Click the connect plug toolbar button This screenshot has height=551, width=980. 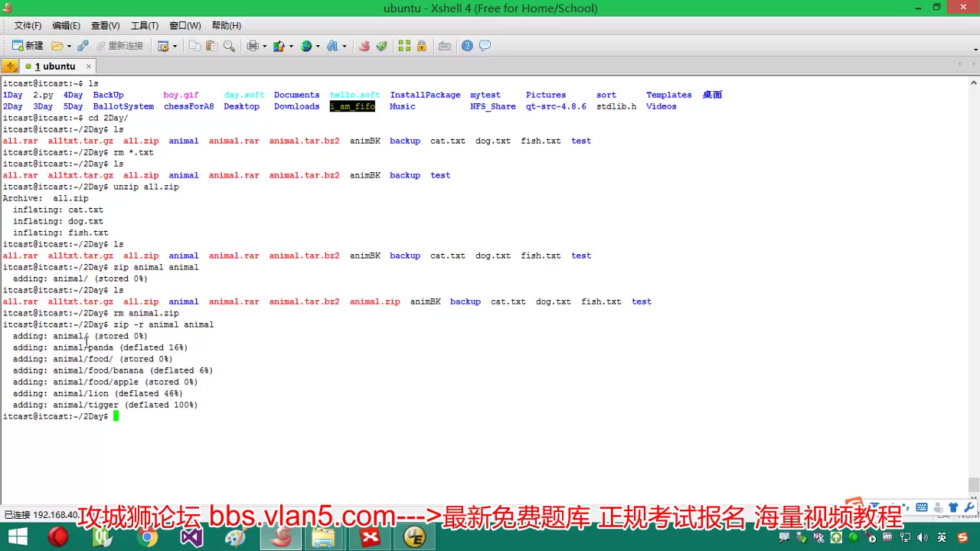pos(81,46)
